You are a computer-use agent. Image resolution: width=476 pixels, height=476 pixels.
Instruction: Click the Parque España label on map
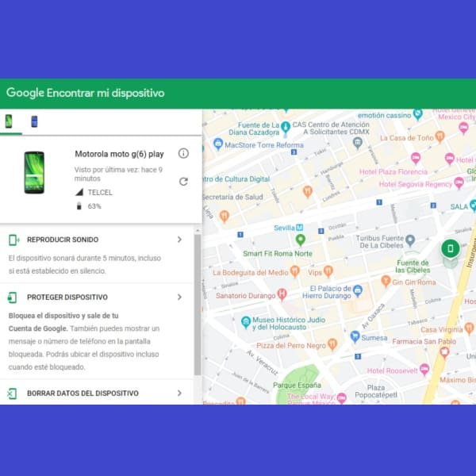pyautogui.click(x=297, y=386)
